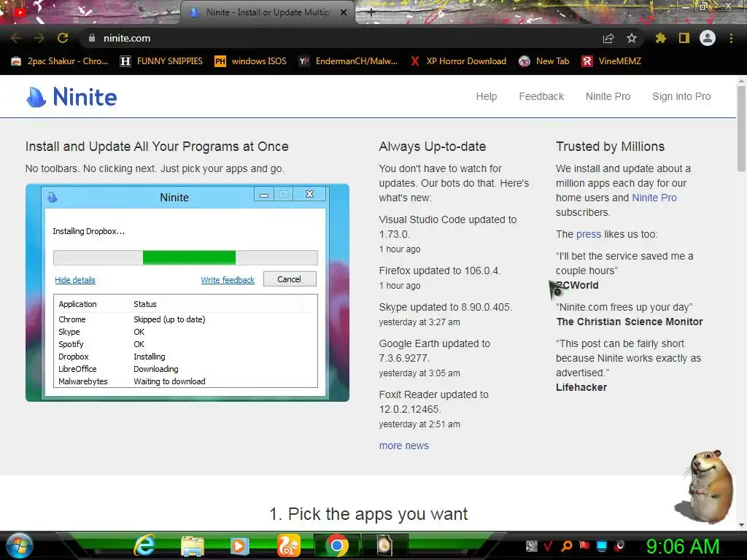The height and width of the screenshot is (560, 747).
Task: Open the FUNNY SNIPPIES bookmark
Action: point(161,61)
